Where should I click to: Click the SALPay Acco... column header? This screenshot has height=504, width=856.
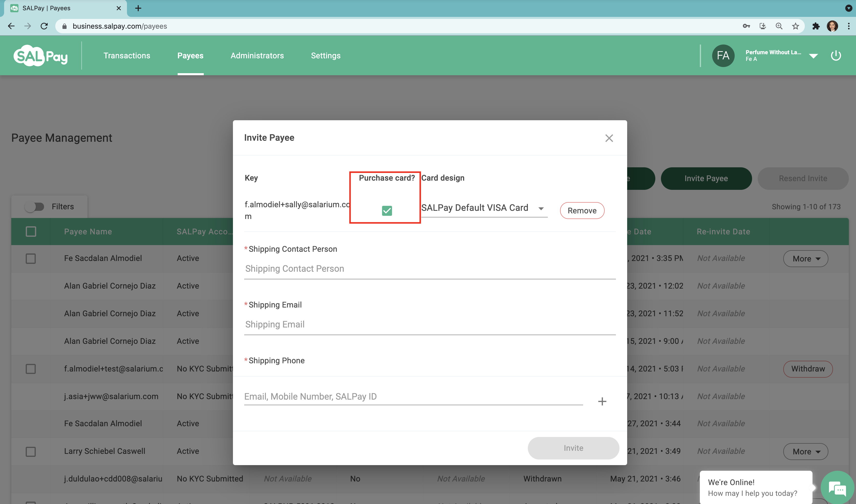[205, 232]
